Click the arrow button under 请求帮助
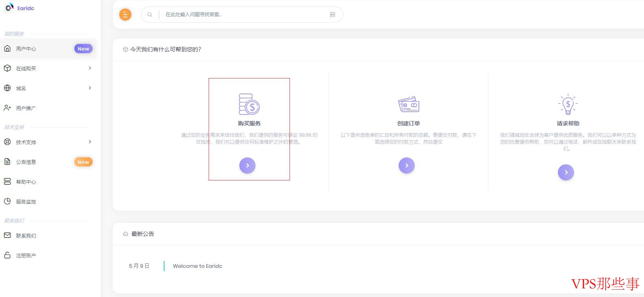 point(566,172)
